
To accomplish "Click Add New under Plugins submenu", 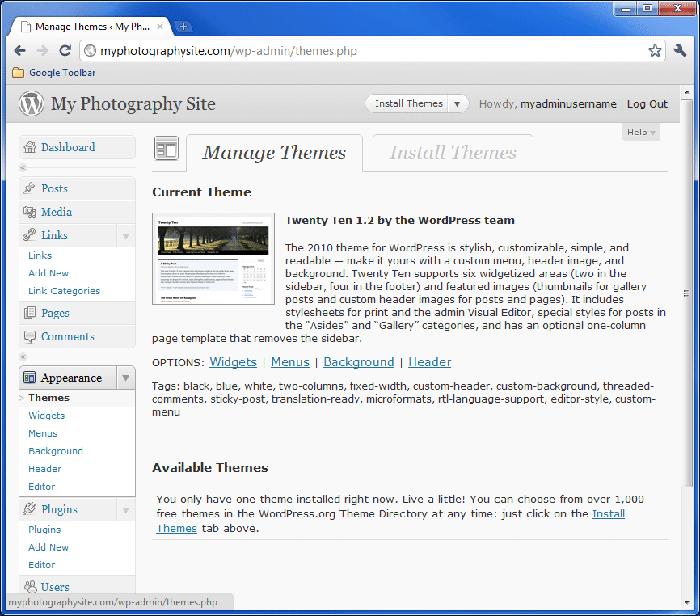I will [x=48, y=547].
